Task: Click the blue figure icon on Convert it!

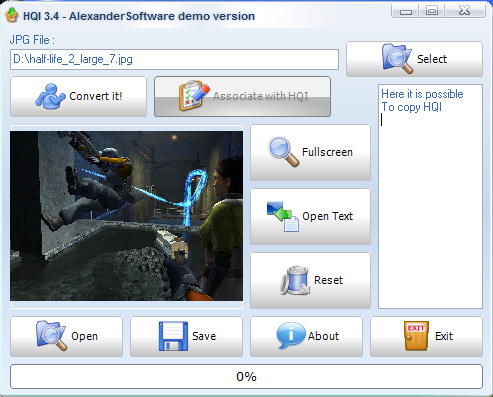Action: coord(50,96)
